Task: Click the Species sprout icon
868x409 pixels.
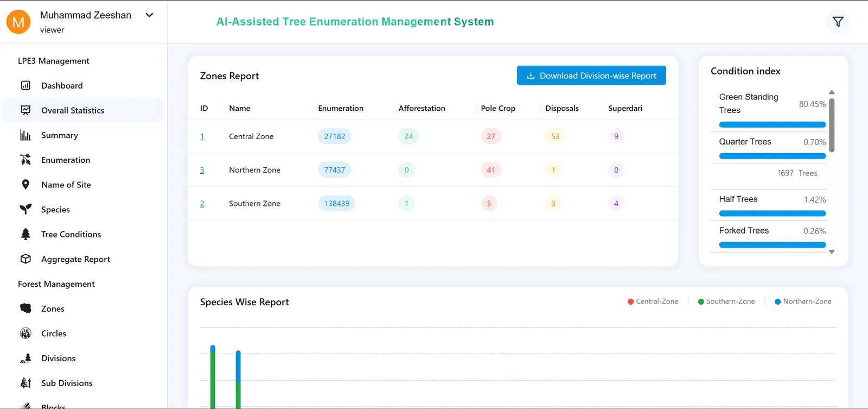Action: 25,210
